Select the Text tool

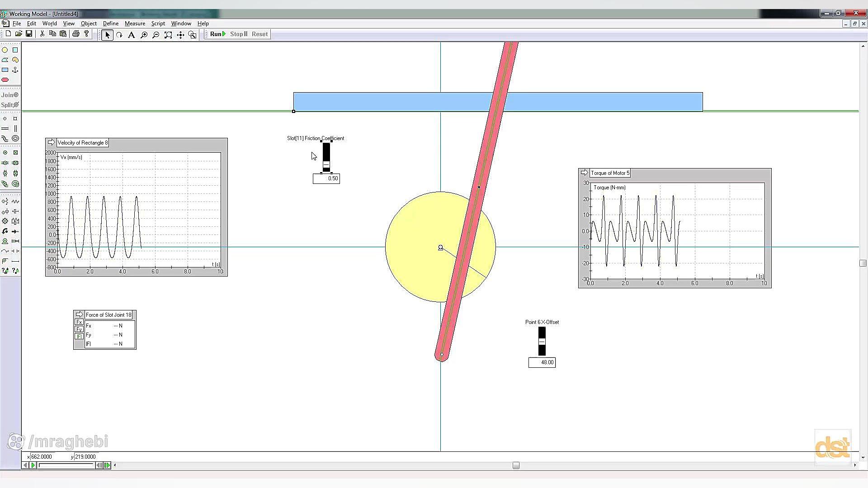[x=132, y=35]
